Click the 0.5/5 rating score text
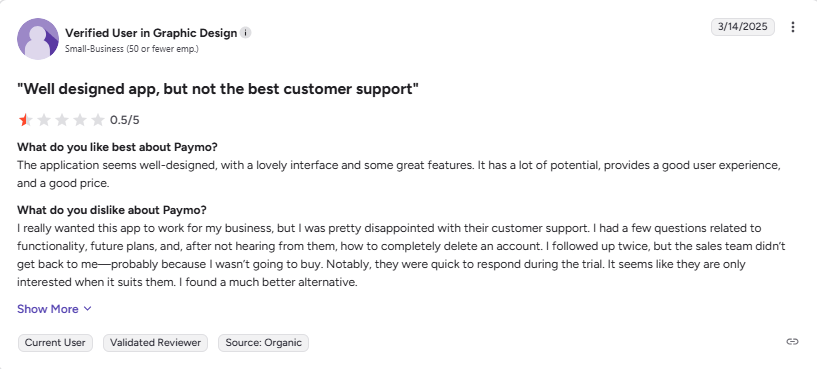Image resolution: width=817 pixels, height=369 pixels. pyautogui.click(x=125, y=120)
